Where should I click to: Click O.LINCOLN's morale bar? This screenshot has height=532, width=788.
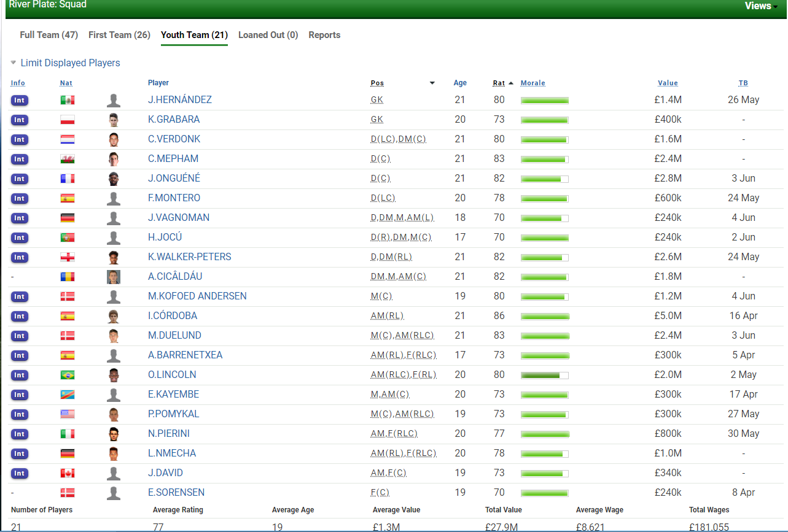pos(544,375)
